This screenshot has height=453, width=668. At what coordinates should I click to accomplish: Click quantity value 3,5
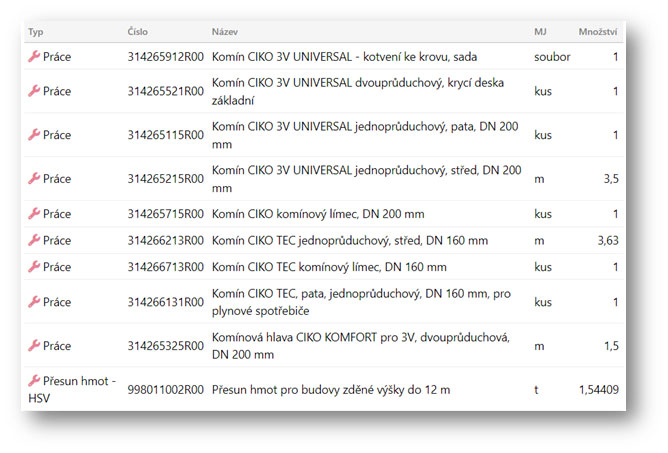611,179
